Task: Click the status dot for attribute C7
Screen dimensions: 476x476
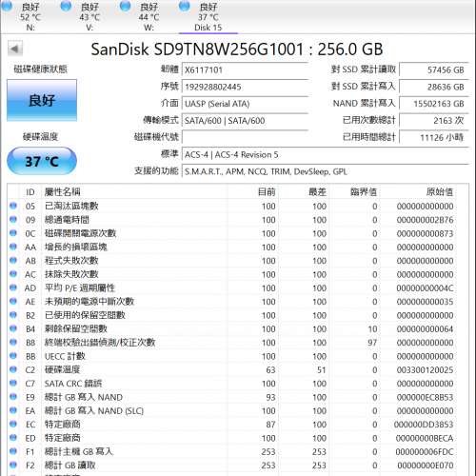Action: pos(13,383)
